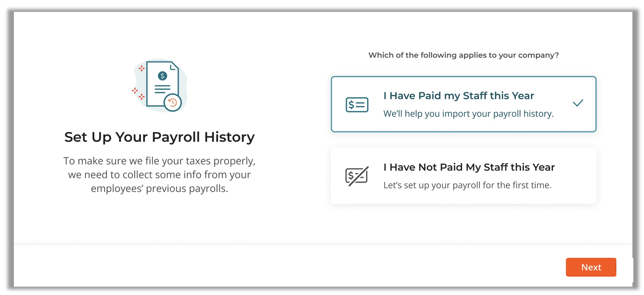Click the orange Next button
644x295 pixels.
(591, 267)
